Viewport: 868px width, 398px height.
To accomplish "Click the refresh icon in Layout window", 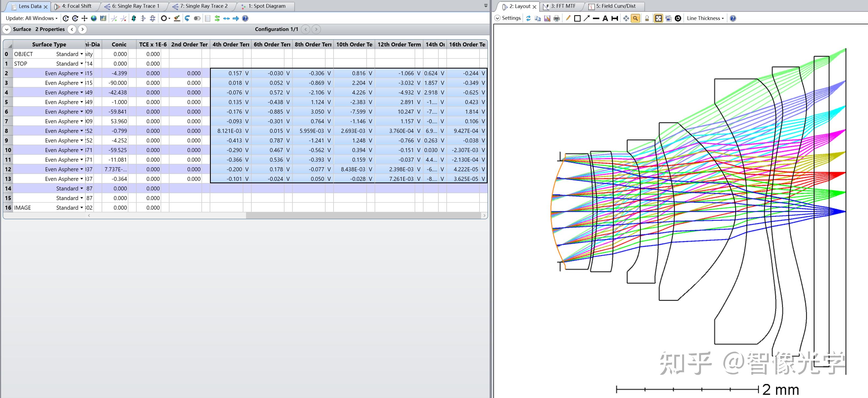I will click(x=528, y=18).
